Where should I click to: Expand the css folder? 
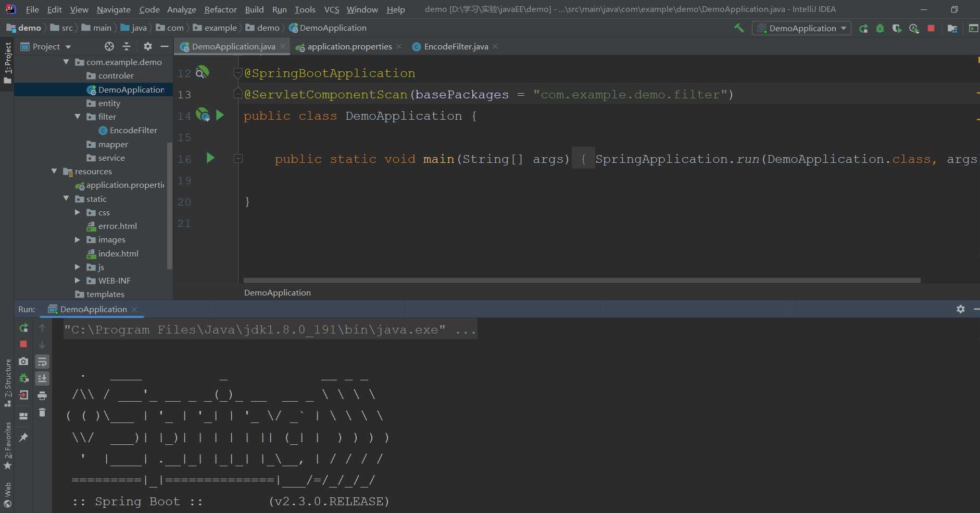(x=78, y=212)
